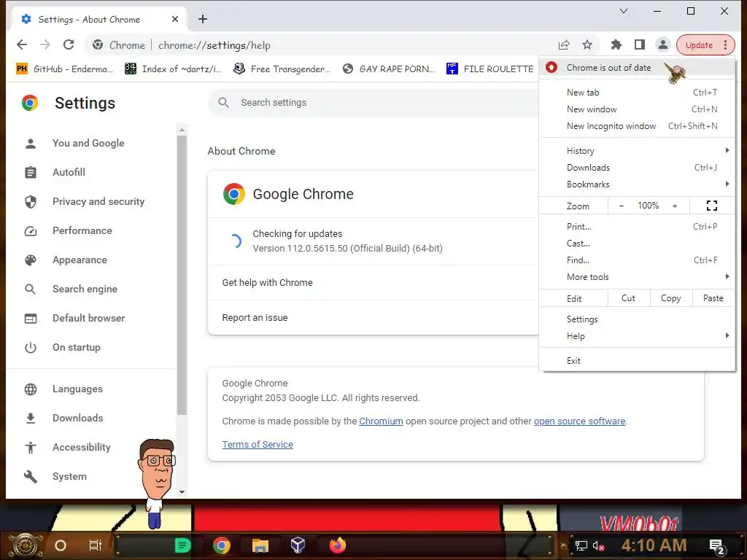Open Default browser settings section

tap(88, 318)
